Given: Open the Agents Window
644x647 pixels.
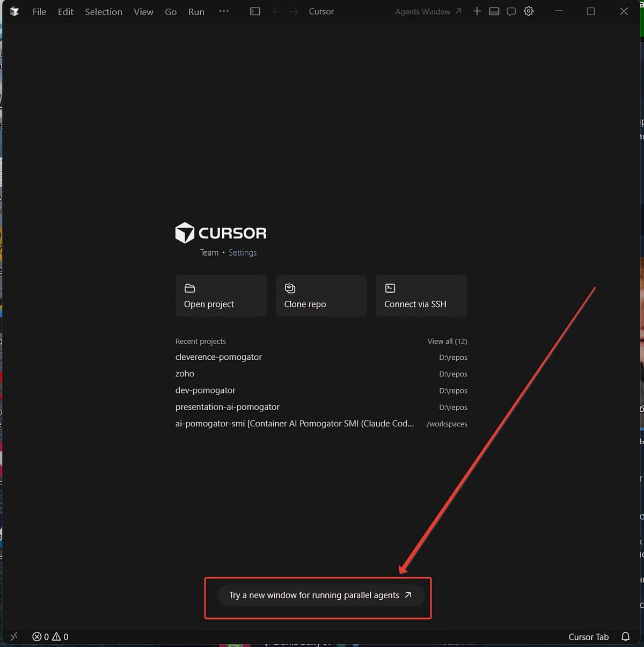Looking at the screenshot, I should click(x=428, y=11).
